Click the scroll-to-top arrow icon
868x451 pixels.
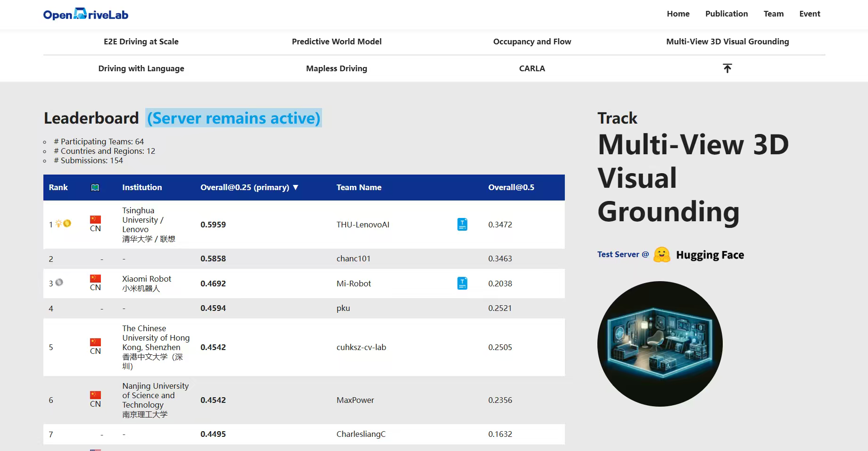727,68
